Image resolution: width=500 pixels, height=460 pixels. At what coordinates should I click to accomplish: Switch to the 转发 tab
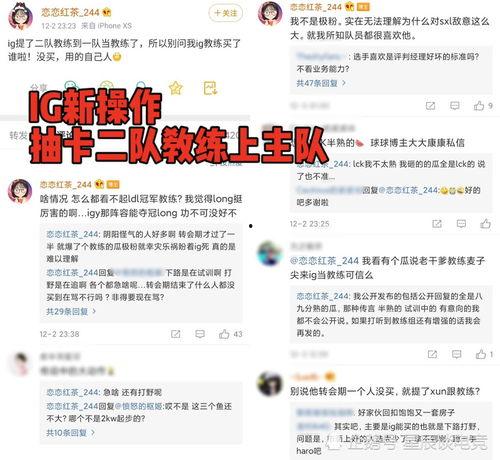[18, 135]
